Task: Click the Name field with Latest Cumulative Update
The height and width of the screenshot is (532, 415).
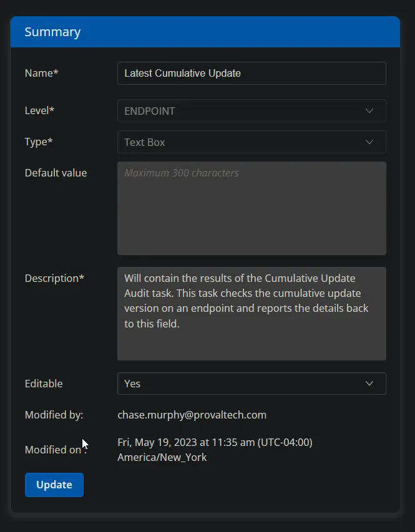Action: (x=251, y=74)
